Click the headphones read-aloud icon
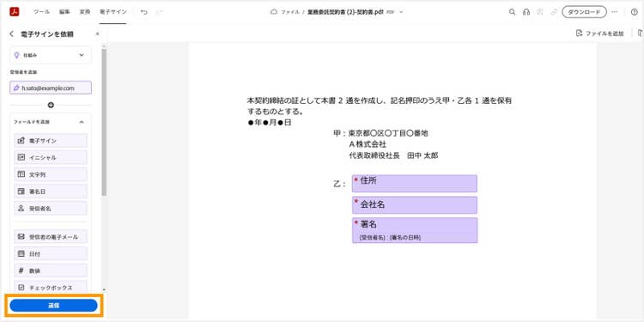Viewport: 644px width, 322px height. pyautogui.click(x=526, y=12)
